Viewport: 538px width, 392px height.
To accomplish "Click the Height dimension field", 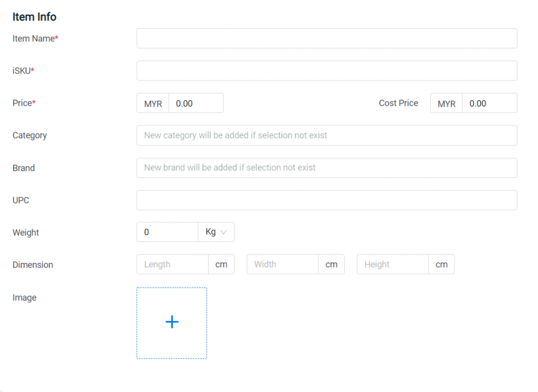I will click(x=392, y=264).
